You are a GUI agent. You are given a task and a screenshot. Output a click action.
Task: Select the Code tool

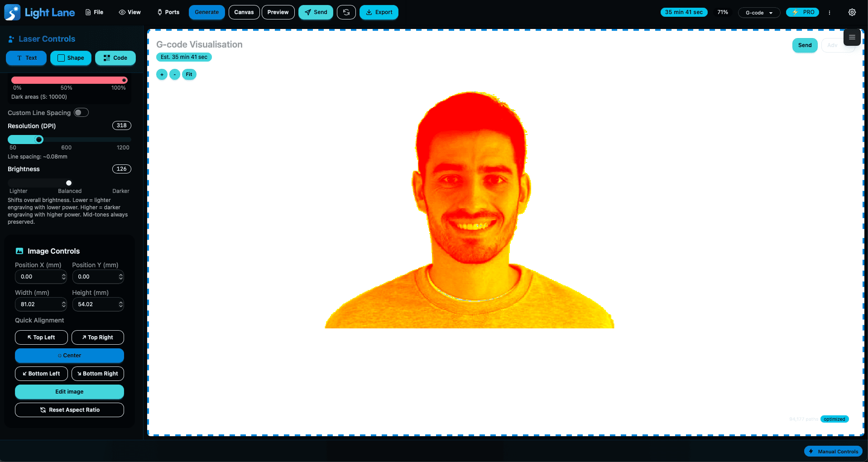pyautogui.click(x=115, y=58)
